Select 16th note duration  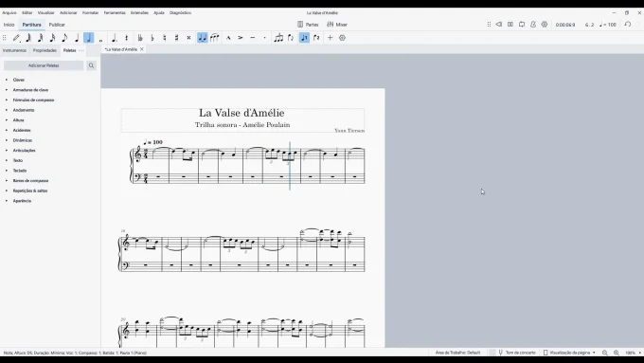pos(53,38)
